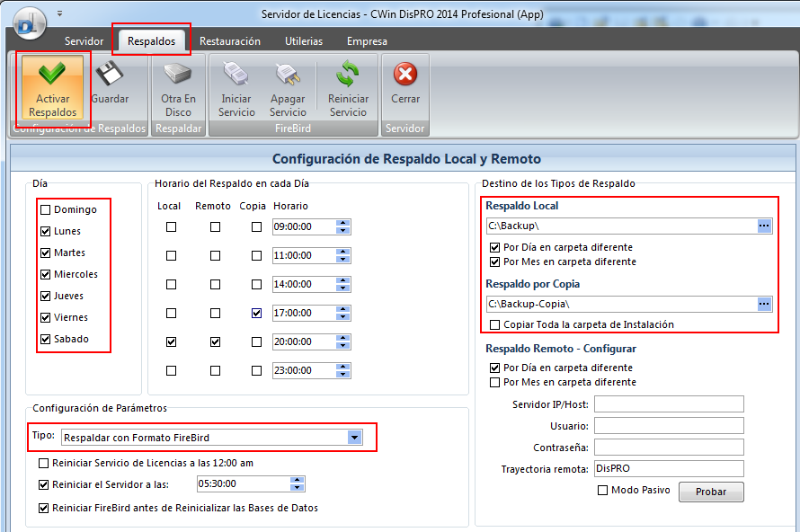Browse for the Respaldo por Copia folder

coord(764,305)
